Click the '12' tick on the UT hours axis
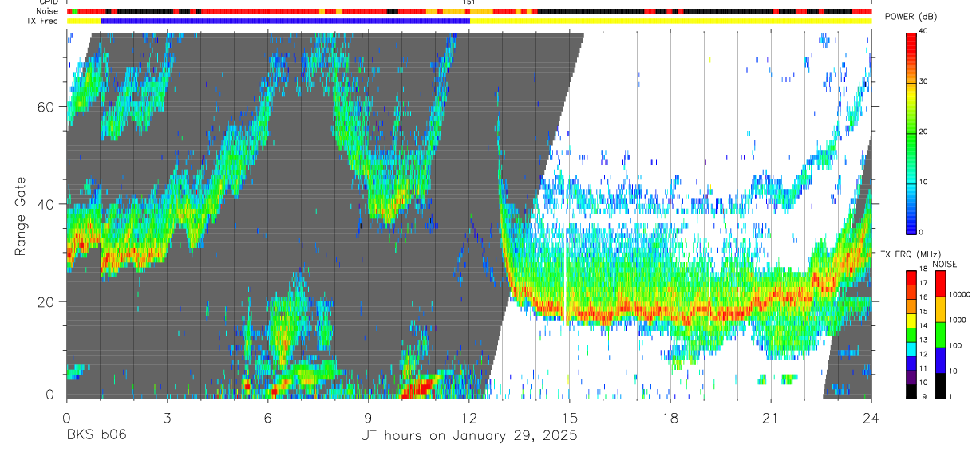Viewport: 980px width, 452px height. (x=468, y=417)
